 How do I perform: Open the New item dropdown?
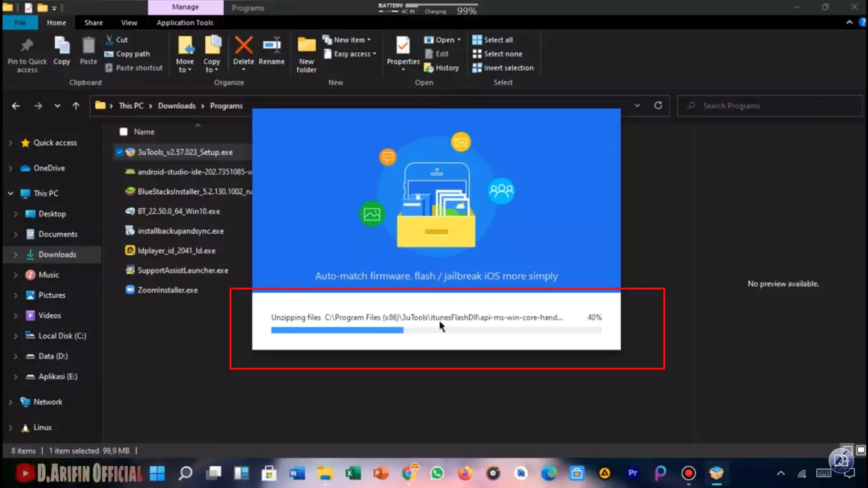(x=347, y=39)
